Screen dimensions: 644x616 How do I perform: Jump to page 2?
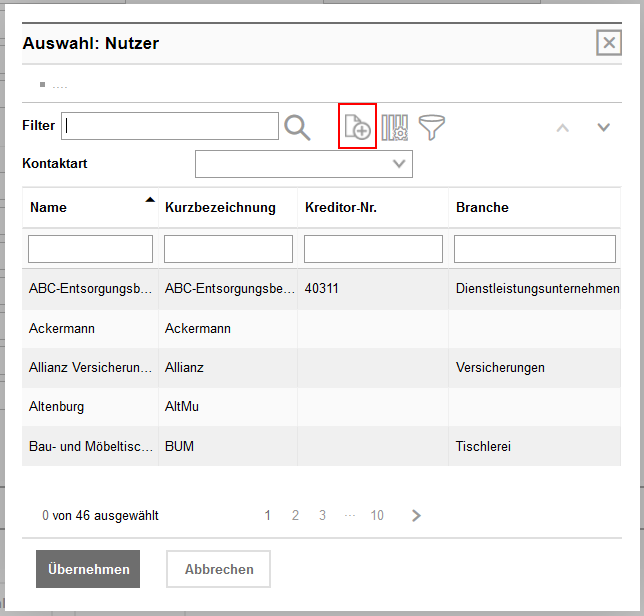coord(295,516)
